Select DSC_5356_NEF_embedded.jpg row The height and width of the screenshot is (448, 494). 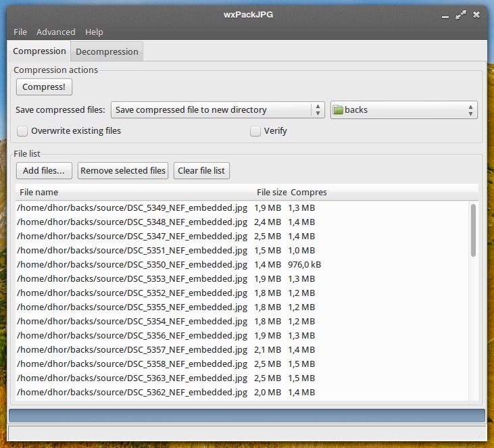(242, 336)
